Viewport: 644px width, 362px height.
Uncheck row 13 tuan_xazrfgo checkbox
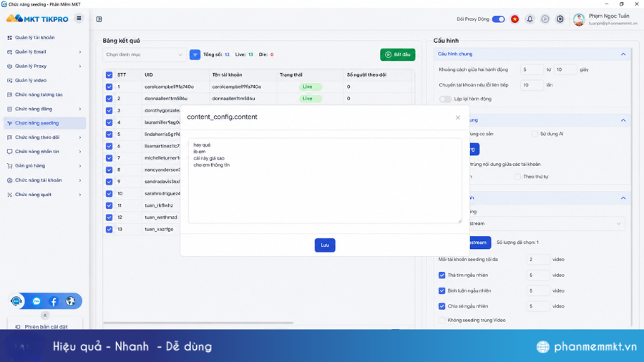click(x=109, y=230)
